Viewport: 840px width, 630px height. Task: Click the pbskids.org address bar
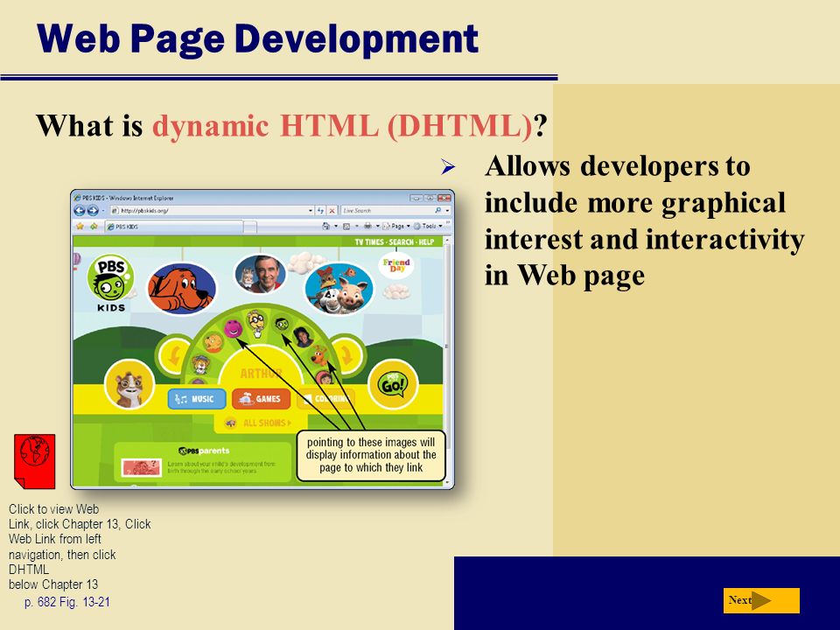[x=212, y=211]
